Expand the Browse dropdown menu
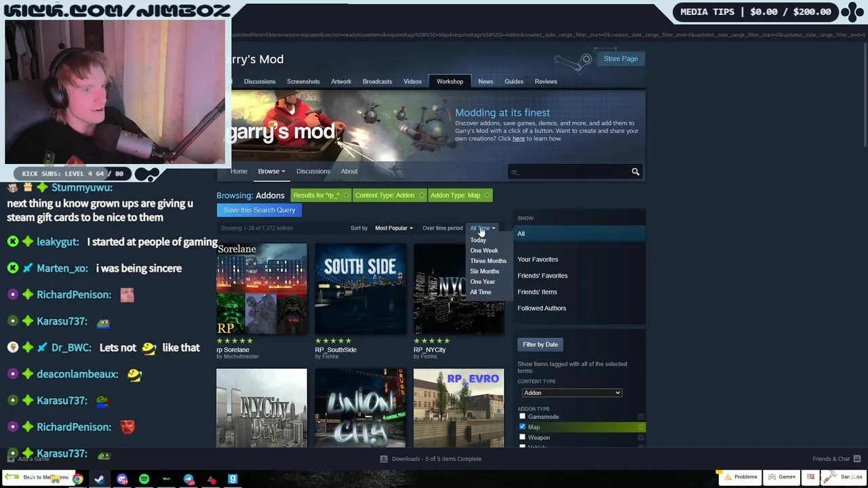868x488 pixels. (x=271, y=171)
